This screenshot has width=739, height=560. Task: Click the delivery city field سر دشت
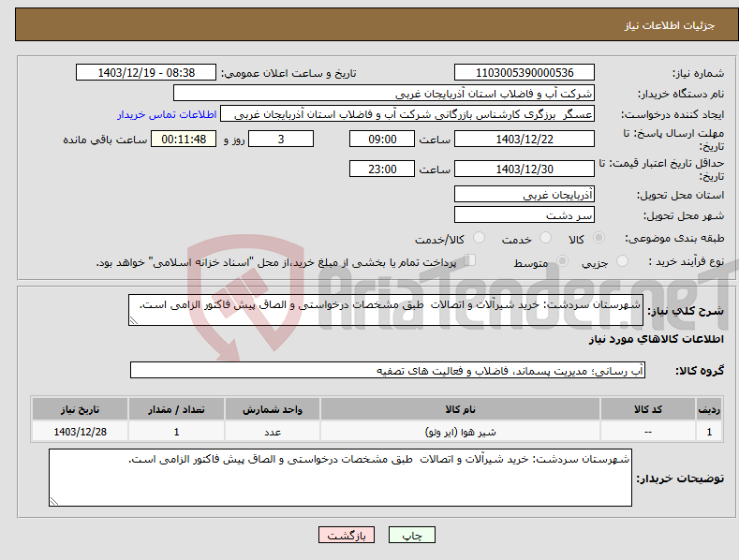point(525,215)
